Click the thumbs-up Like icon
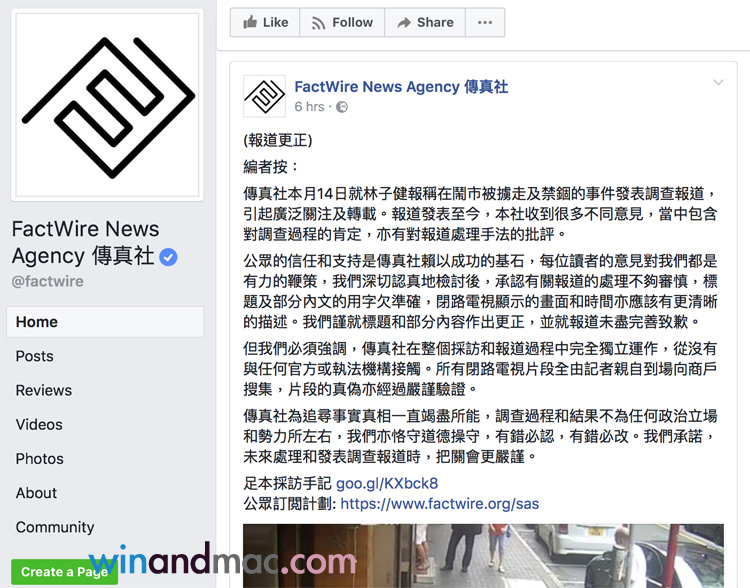 (250, 22)
